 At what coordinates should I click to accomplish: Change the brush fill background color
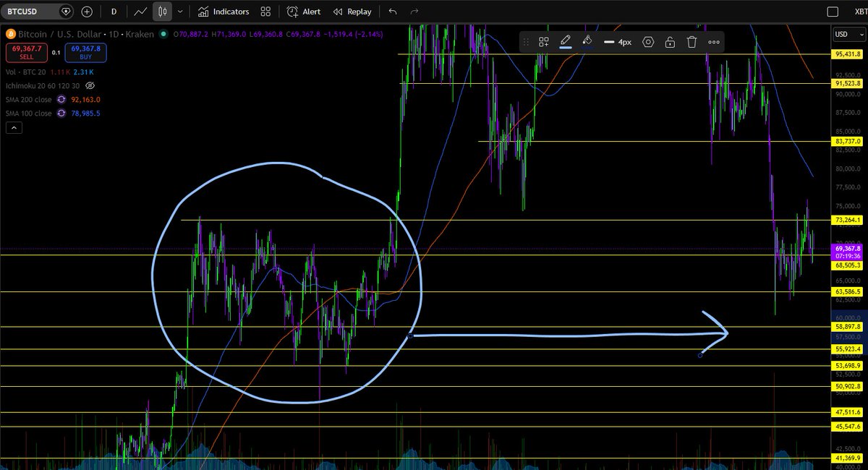coord(587,41)
